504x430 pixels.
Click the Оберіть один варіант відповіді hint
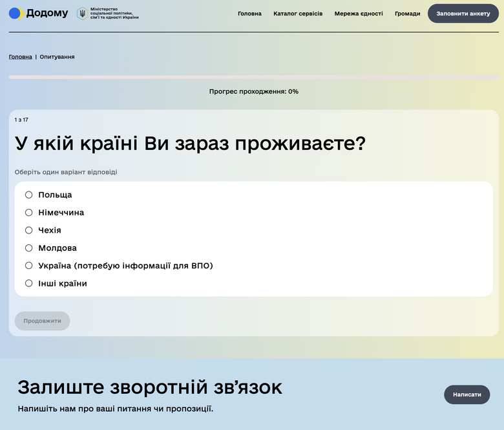(x=65, y=172)
